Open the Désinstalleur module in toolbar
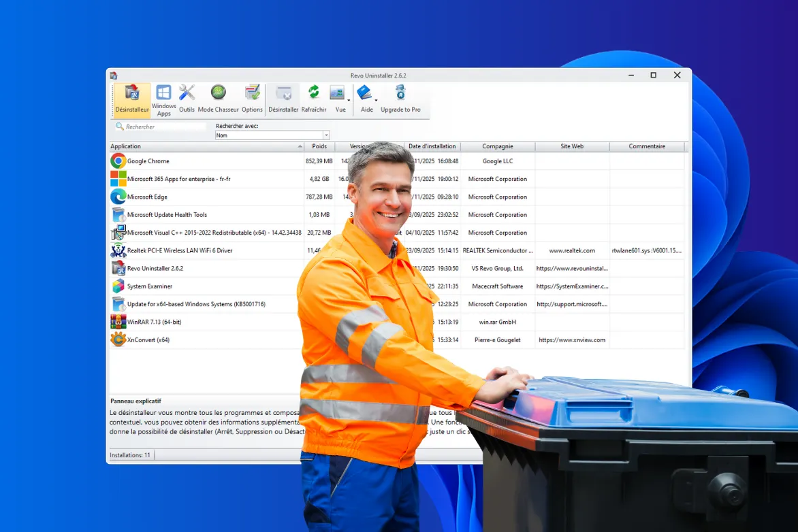This screenshot has height=532, width=798. (132, 99)
